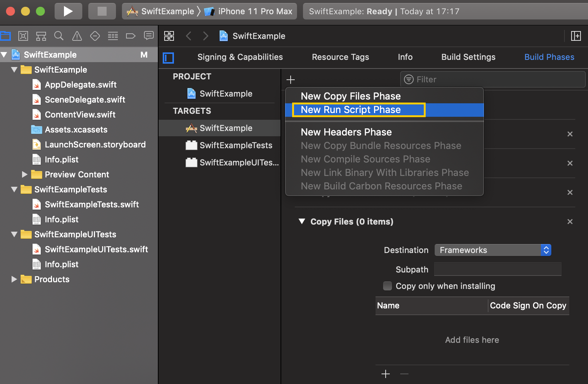
Task: Open the Source Control navigator icon
Action: point(23,36)
